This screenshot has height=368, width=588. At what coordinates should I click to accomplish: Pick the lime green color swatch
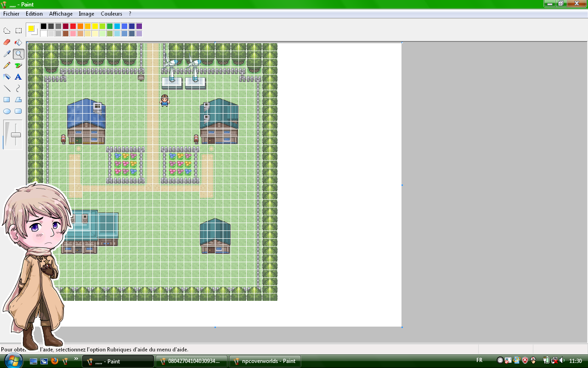pos(102,26)
